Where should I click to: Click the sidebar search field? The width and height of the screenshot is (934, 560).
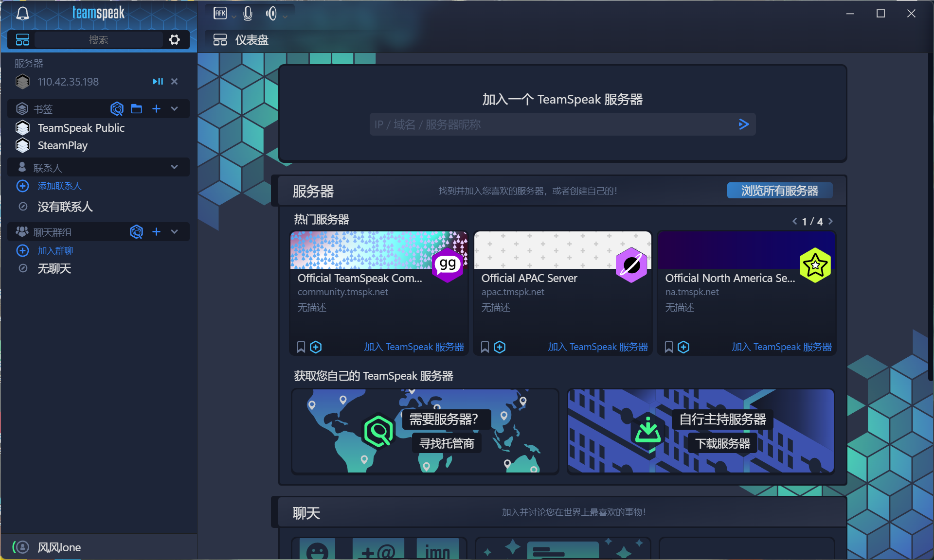(99, 40)
